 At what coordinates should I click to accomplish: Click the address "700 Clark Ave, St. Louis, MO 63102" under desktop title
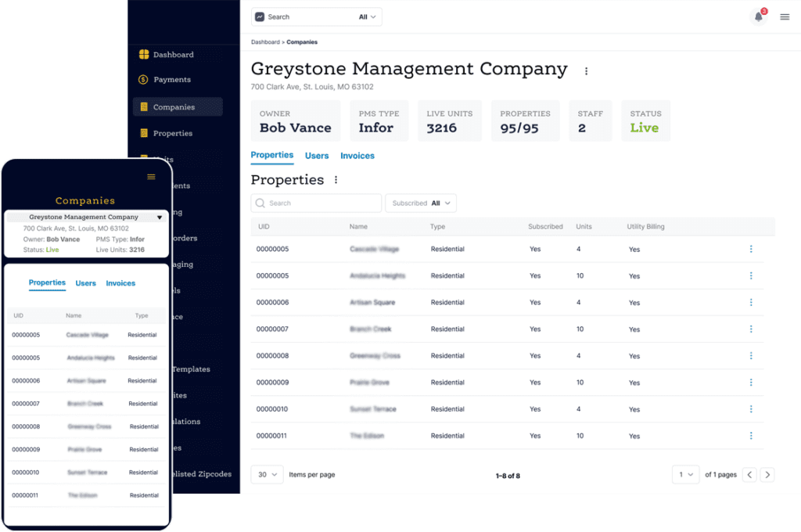pos(312,87)
